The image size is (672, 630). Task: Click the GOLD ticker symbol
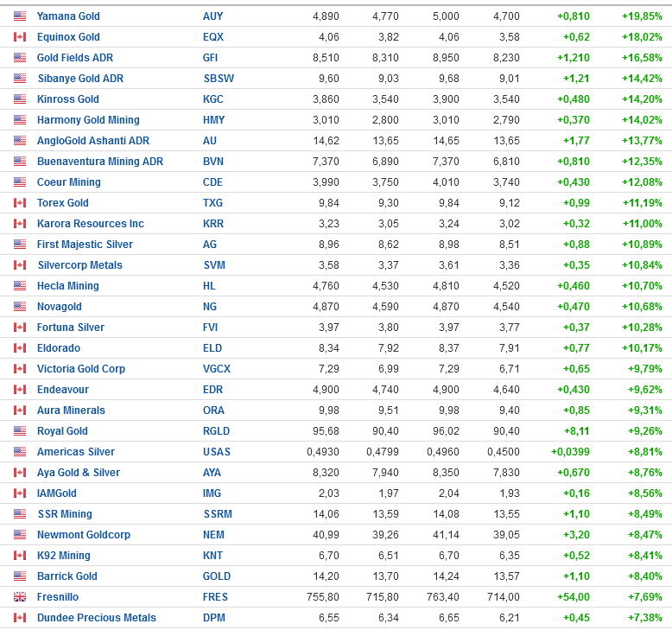[x=217, y=576]
